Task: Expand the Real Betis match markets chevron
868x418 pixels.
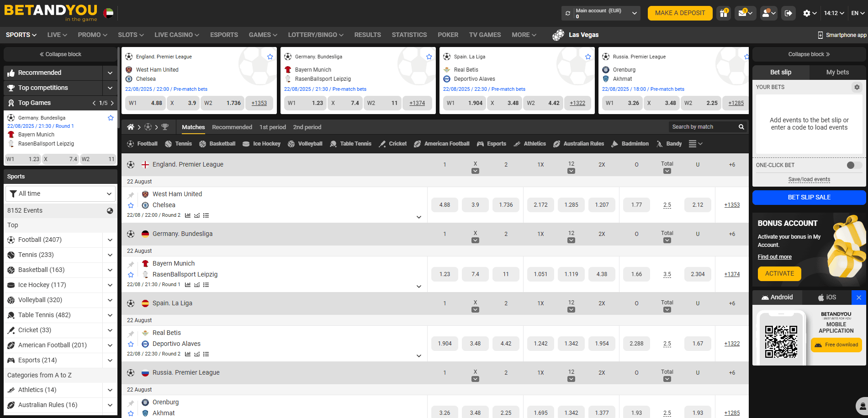Action: coord(418,356)
